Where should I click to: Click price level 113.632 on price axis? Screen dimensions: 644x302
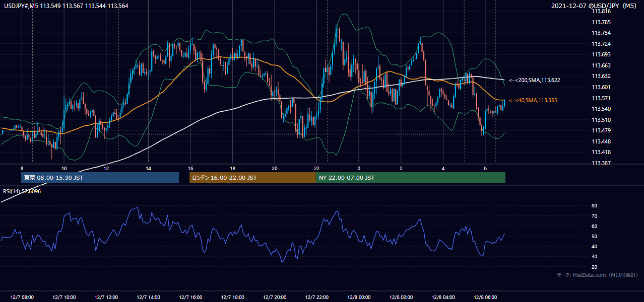(x=602, y=76)
